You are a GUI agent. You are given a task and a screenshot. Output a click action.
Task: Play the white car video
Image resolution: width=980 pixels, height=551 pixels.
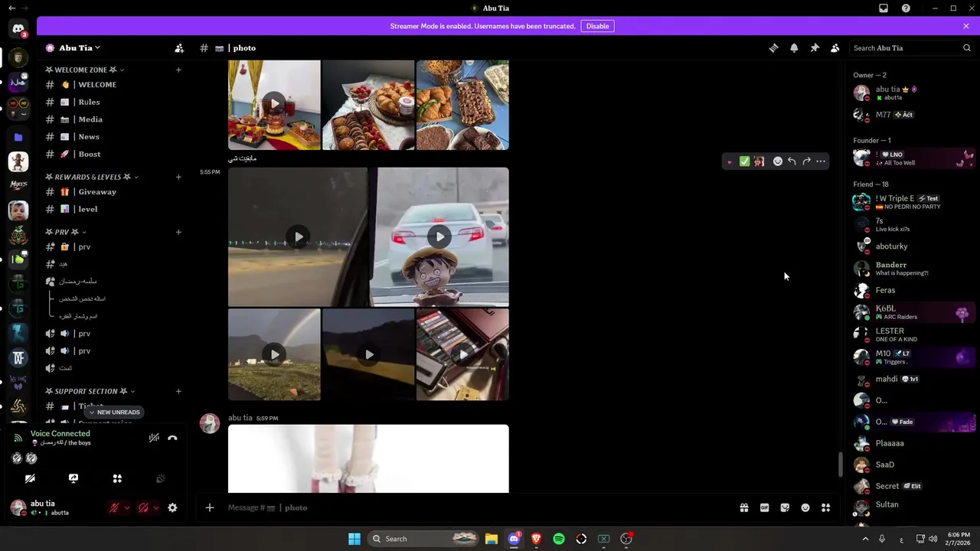coord(439,236)
